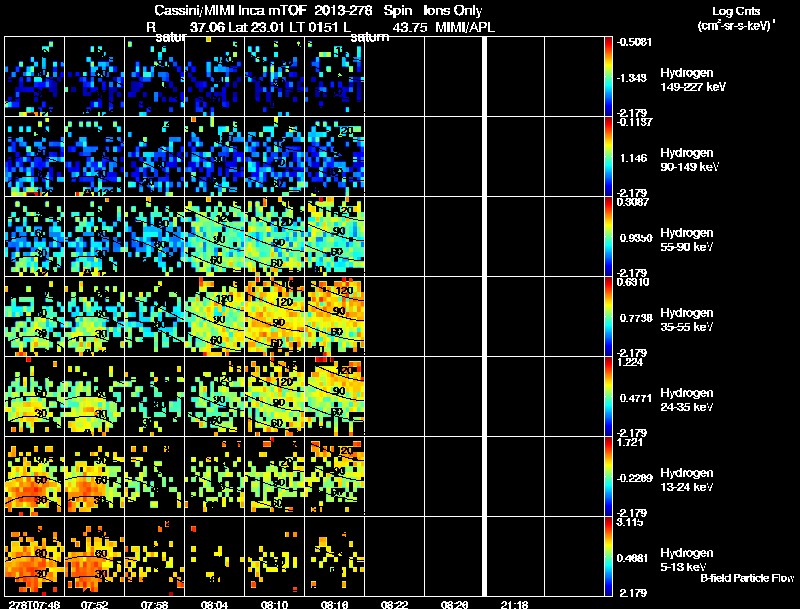Open the 35-55 keV image at 08:16
Viewport: 800px width, 609px height.
(x=334, y=317)
